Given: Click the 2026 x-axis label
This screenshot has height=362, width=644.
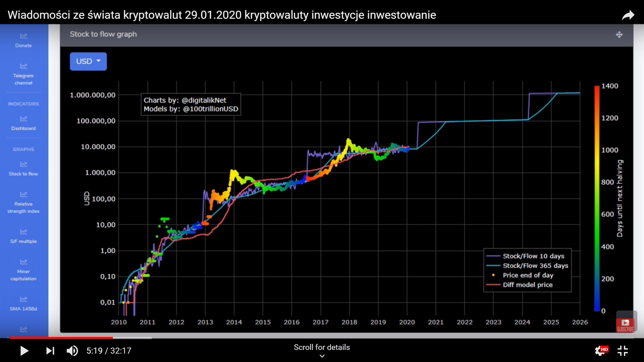Looking at the screenshot, I should coord(580,322).
